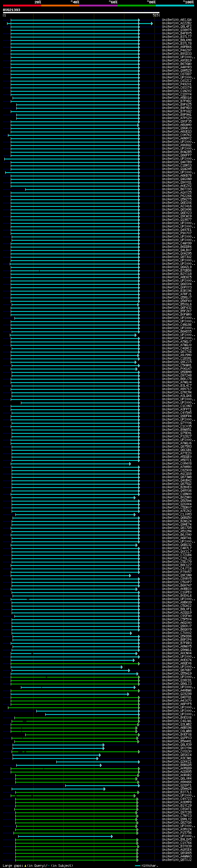The width and height of the screenshot is (197, 868).
Task: Select label UniRef100_B9F6Z5
Action: point(177,104)
